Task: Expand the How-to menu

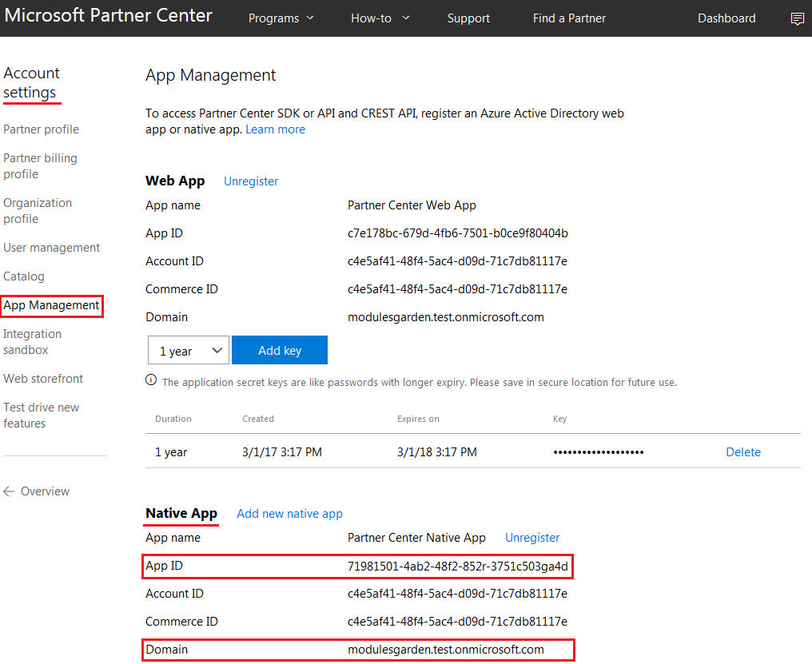Action: (380, 18)
